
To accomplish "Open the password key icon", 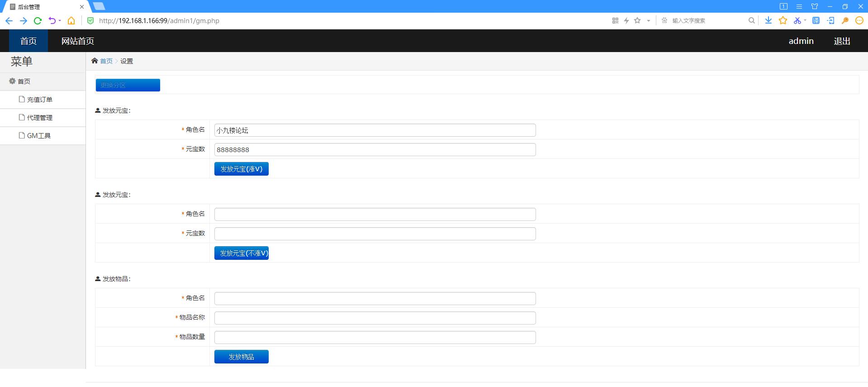I will (844, 20).
